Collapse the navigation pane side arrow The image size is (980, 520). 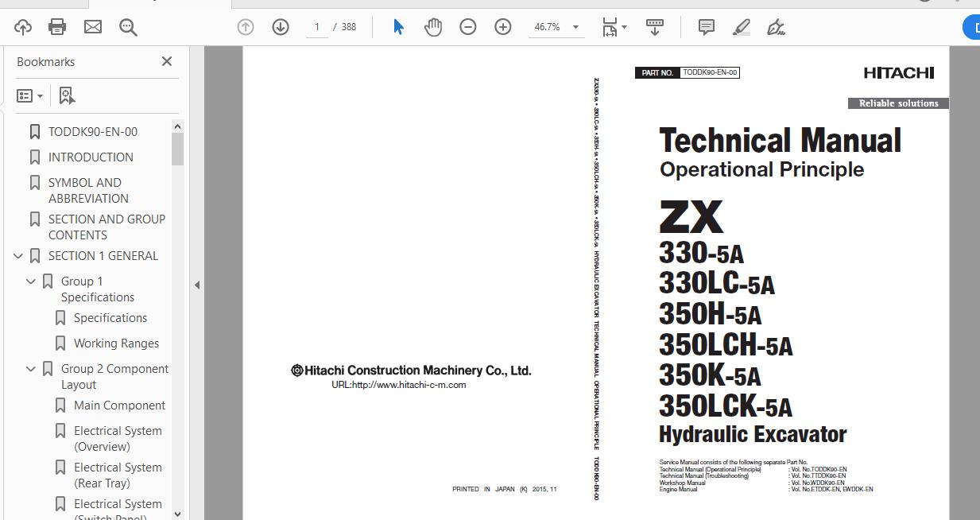[x=196, y=285]
